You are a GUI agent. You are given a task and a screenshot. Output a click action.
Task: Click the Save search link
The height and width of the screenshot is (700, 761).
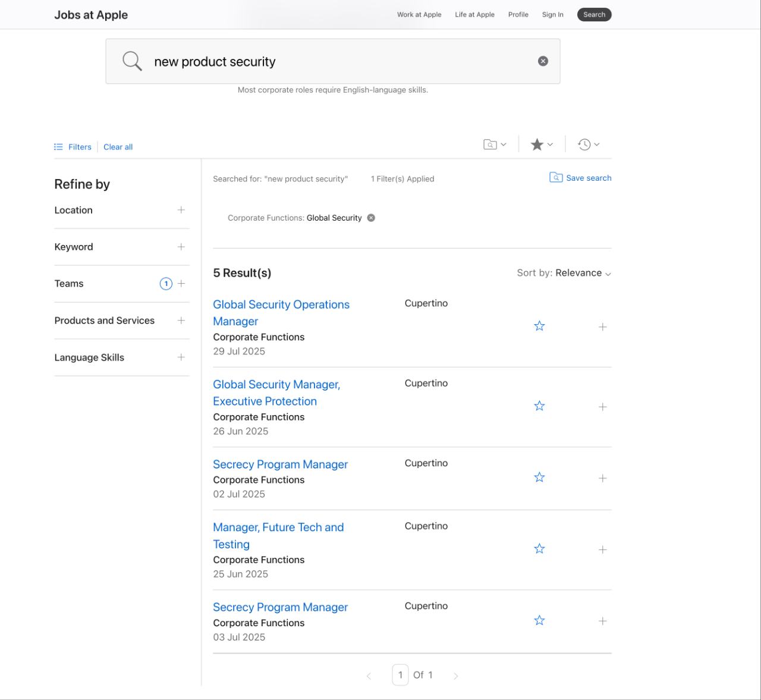tap(589, 178)
